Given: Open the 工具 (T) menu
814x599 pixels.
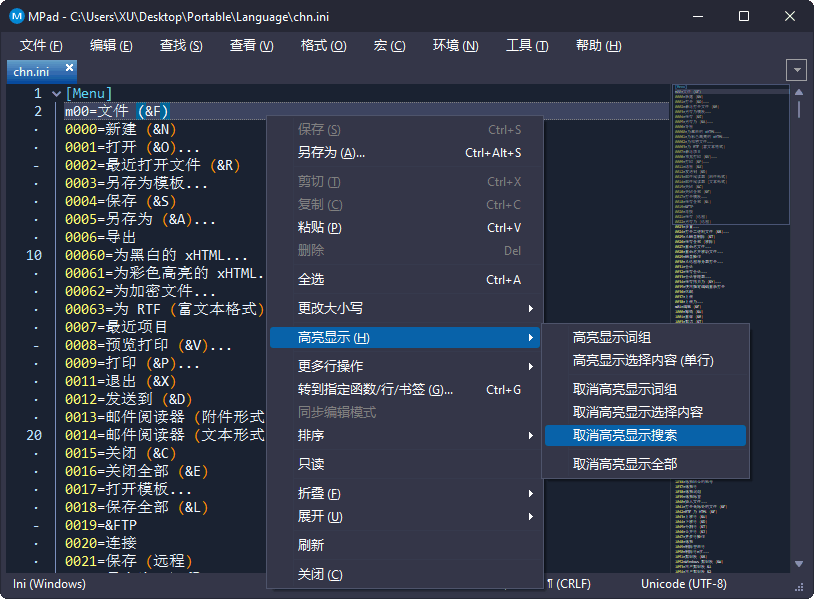Looking at the screenshot, I should pyautogui.click(x=527, y=46).
